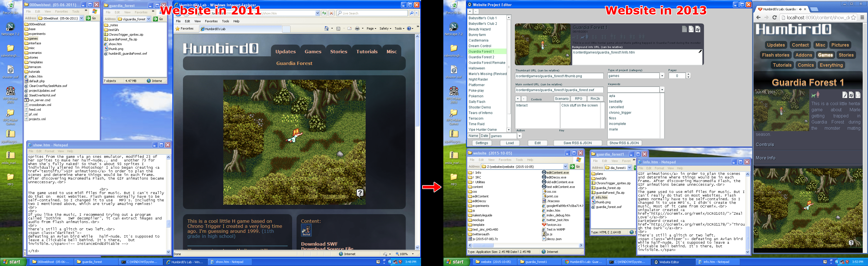Click the help question mark on Flash game
Screen dimensions: 868x266
coord(360,193)
